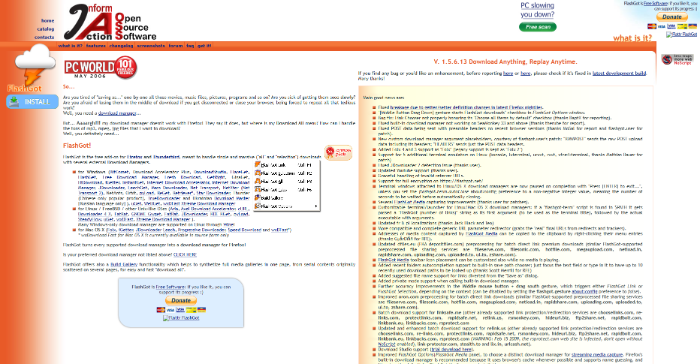Image resolution: width=700 pixels, height=364 pixels.
Task: Click 'Build Gallery' entry icon in the menu screenshot
Action: click(257, 197)
